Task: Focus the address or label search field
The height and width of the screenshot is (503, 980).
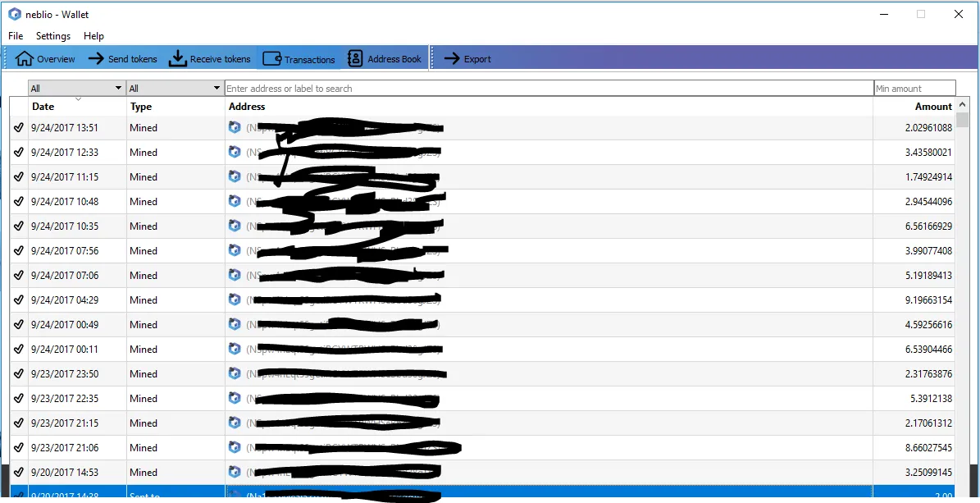Action: tap(549, 89)
